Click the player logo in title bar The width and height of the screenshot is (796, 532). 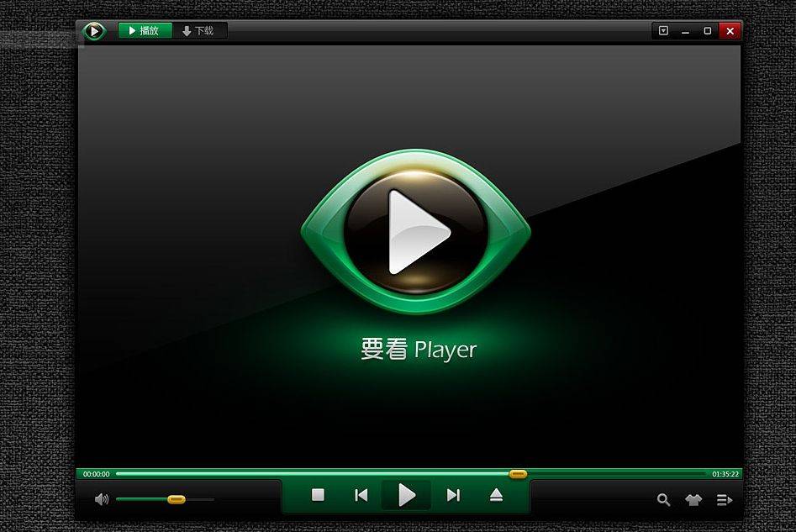coord(94,31)
